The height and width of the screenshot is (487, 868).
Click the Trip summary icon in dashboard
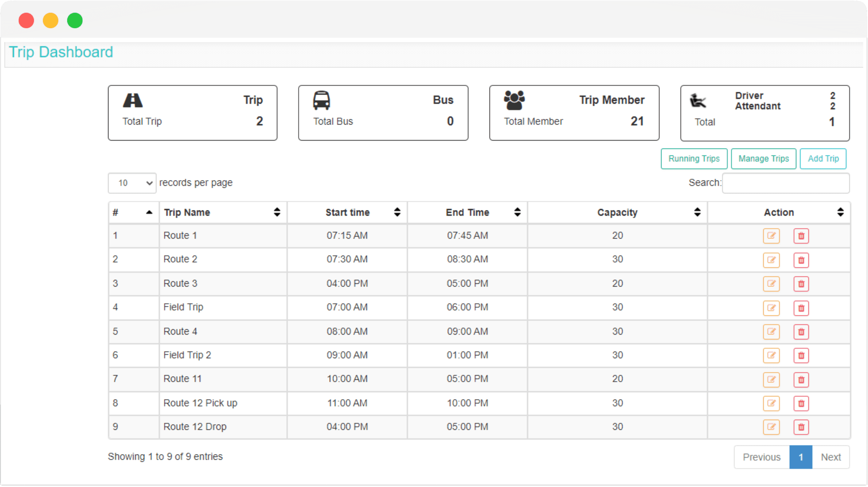click(x=132, y=100)
